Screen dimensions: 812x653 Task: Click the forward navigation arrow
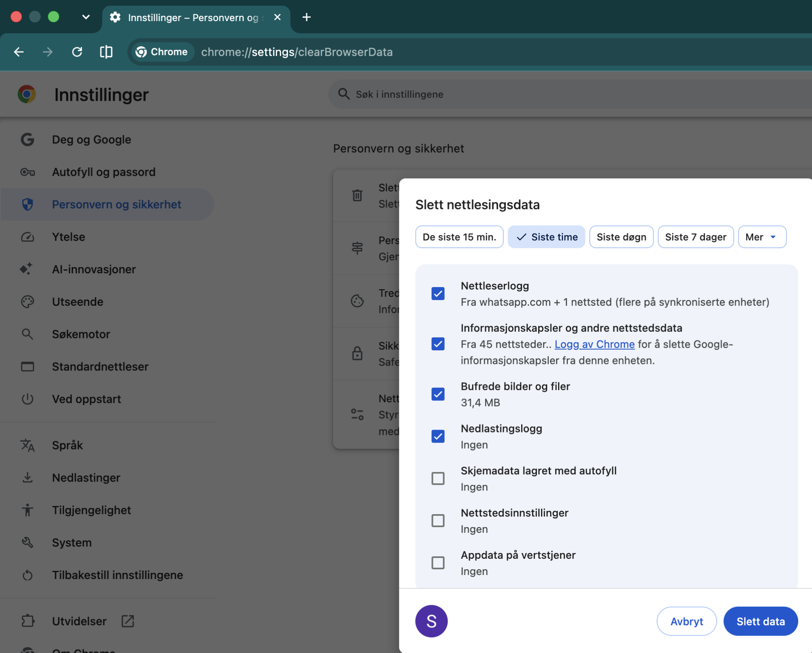click(48, 52)
